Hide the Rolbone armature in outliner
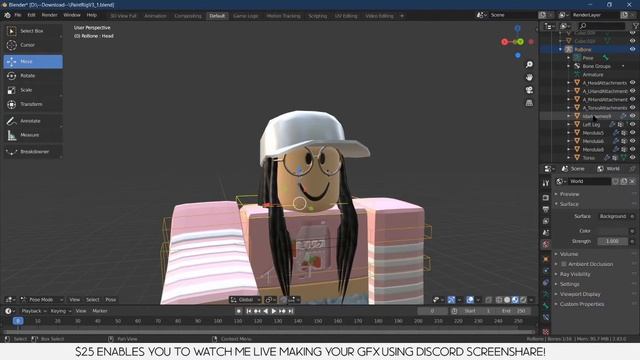 [633, 49]
